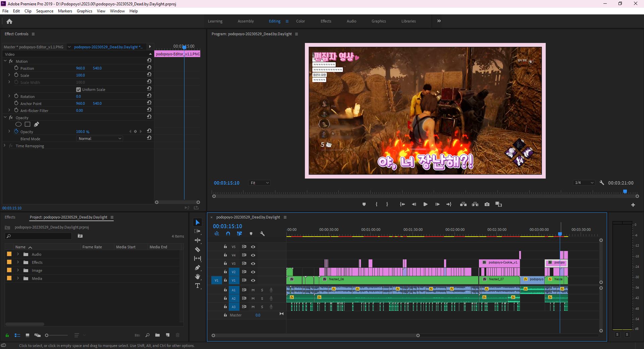This screenshot has height=349, width=644.
Task: Switch to Color workspace
Action: click(x=300, y=21)
